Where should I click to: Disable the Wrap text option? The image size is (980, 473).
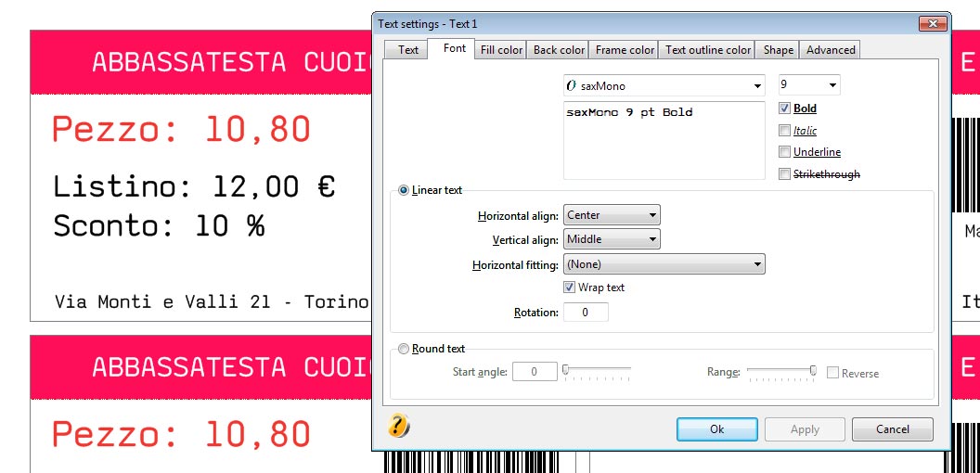pos(570,288)
